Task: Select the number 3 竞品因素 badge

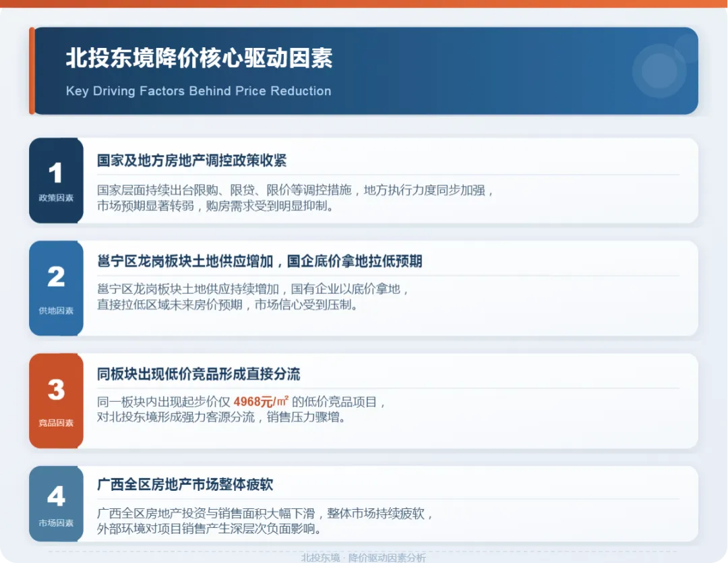Action: [56, 401]
